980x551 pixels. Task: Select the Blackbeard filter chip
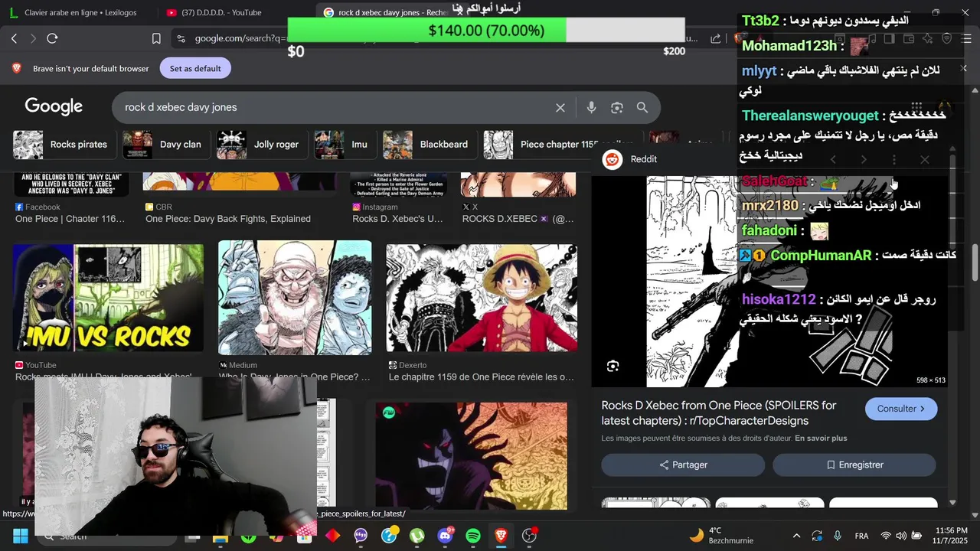(428, 145)
